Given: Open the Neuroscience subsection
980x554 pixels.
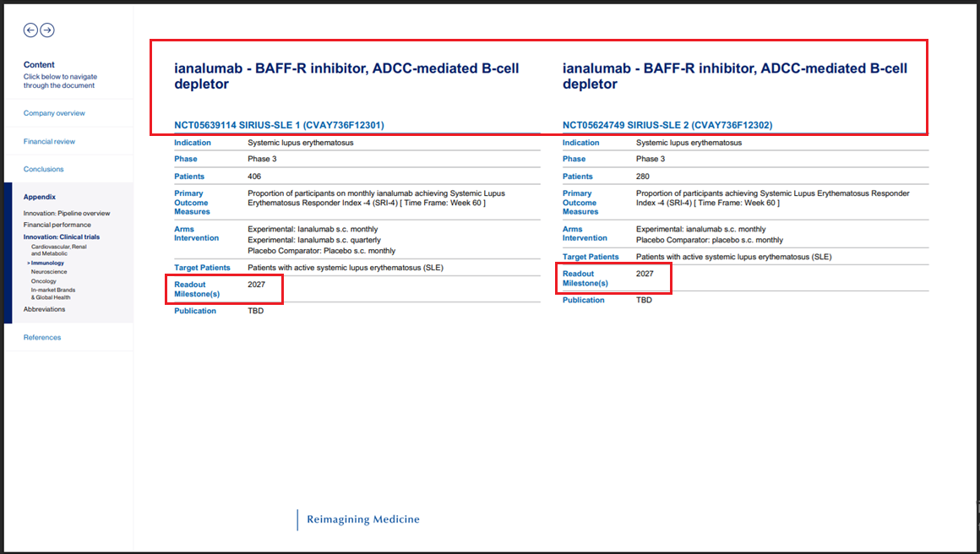Looking at the screenshot, I should 49,273.
